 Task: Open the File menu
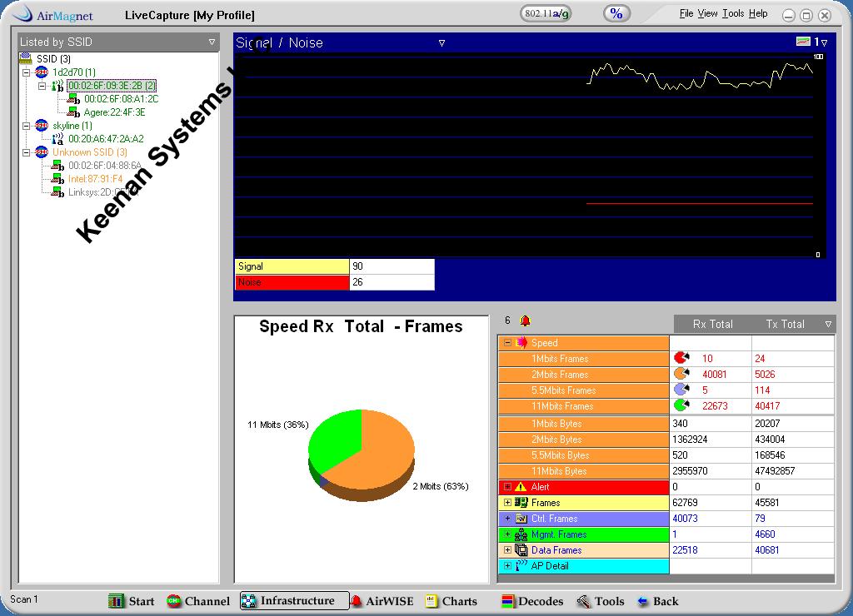(x=686, y=13)
